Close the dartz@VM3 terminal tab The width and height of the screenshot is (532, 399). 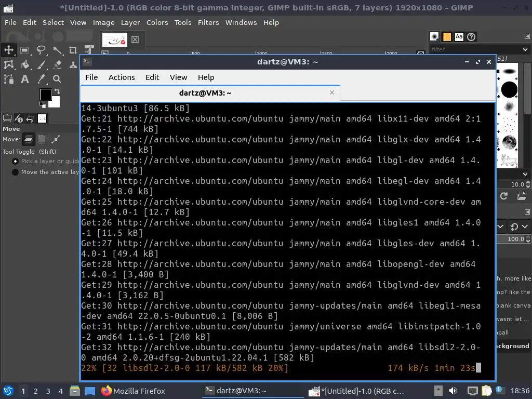pyautogui.click(x=332, y=92)
